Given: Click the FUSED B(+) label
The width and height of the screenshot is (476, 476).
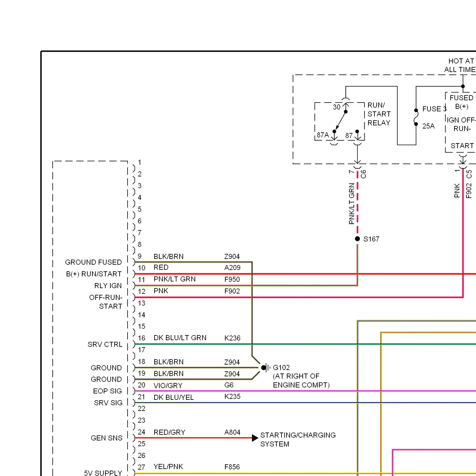Looking at the screenshot, I should click(461, 102).
